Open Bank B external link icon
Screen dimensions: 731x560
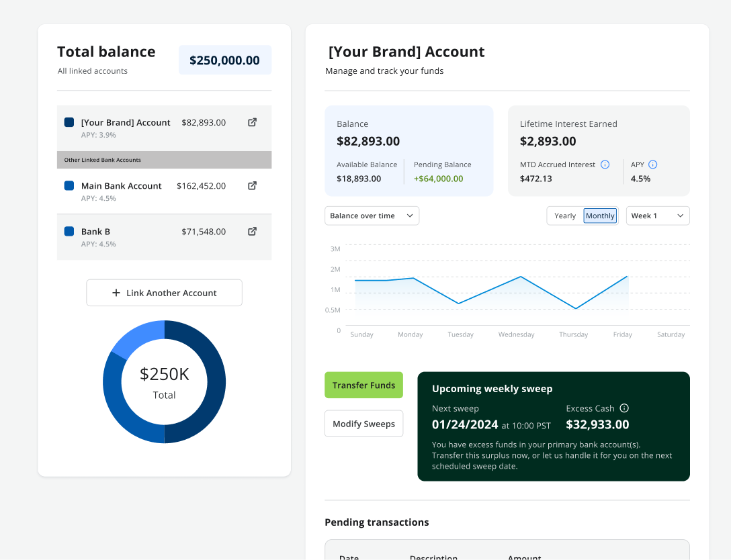pyautogui.click(x=252, y=231)
